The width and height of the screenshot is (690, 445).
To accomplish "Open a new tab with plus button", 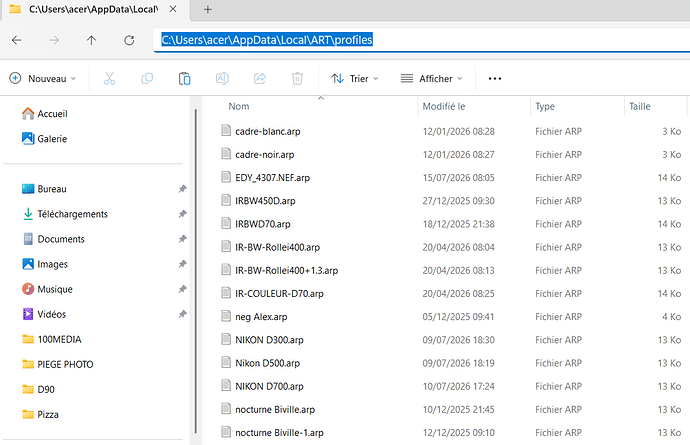I will [208, 9].
